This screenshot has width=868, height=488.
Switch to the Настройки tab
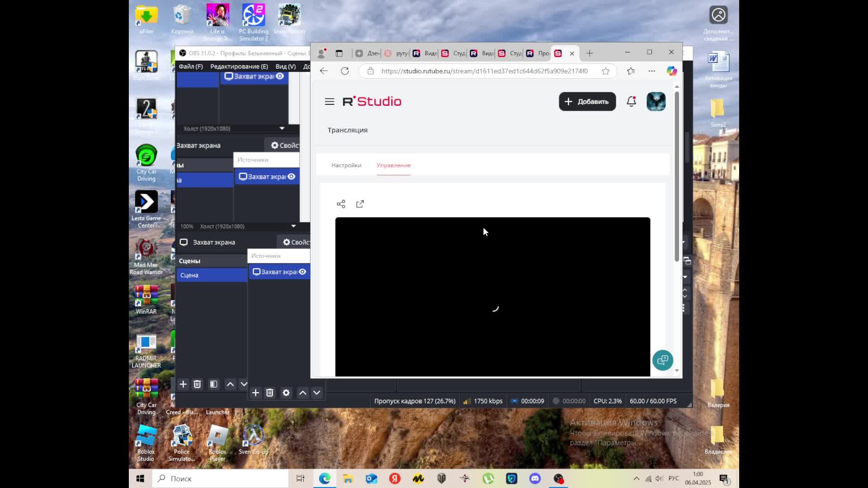coord(346,165)
